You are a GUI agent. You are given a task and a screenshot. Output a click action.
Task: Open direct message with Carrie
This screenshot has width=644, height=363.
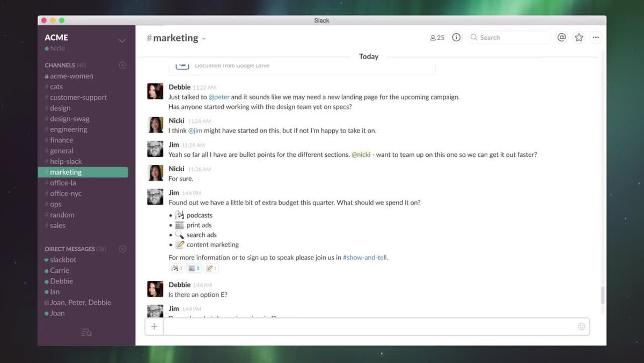[x=60, y=271]
